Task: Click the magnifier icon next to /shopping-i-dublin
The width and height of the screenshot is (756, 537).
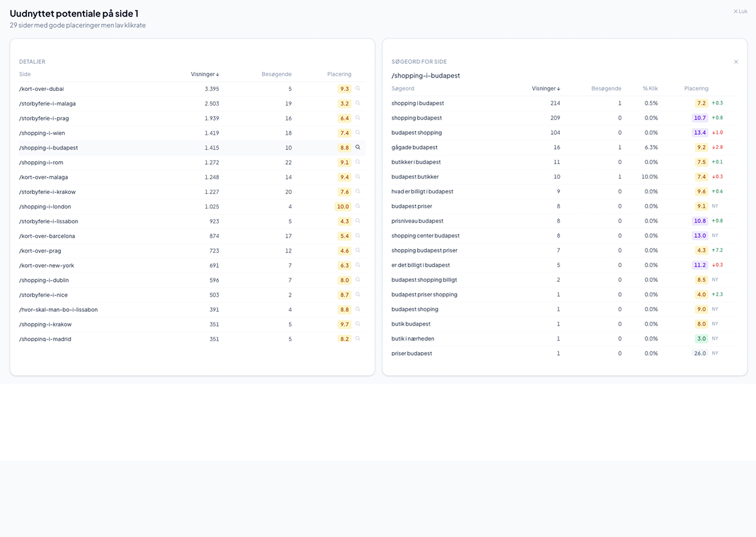Action: (357, 280)
